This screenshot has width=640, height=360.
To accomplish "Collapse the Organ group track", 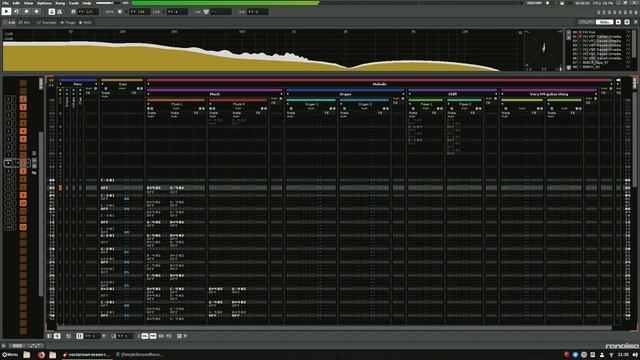I will (x=288, y=94).
